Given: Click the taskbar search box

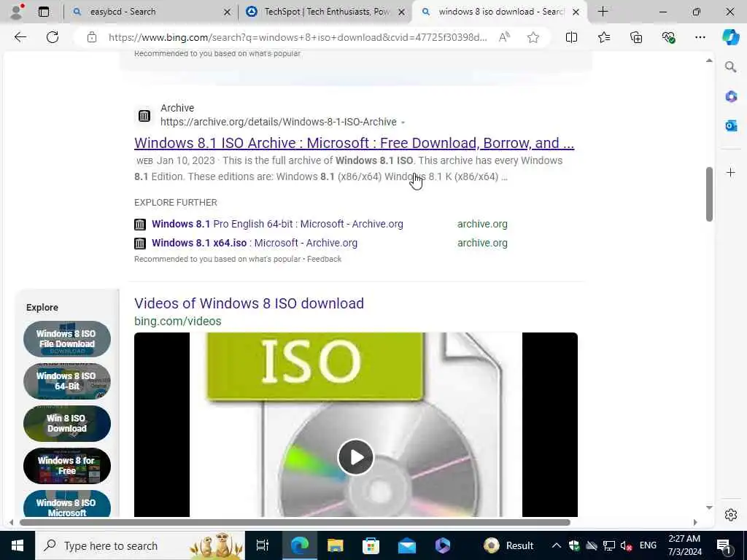Looking at the screenshot, I should click(140, 545).
